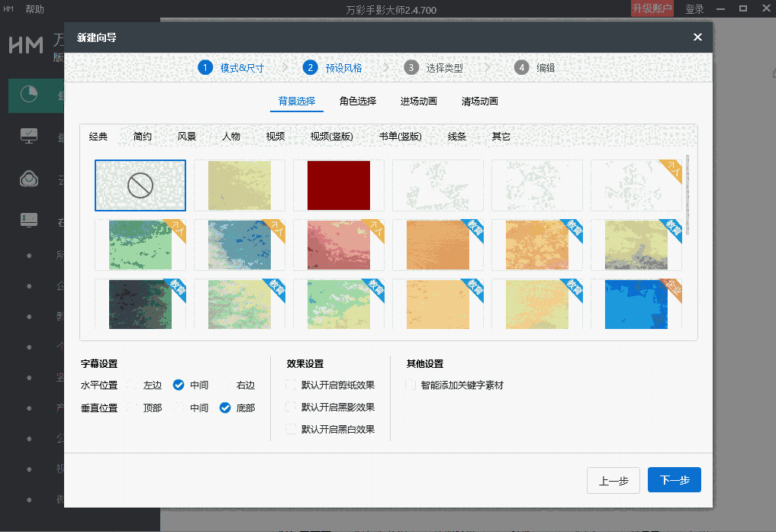Select the monitor-with-checkmark icon in sidebar

coord(28,136)
